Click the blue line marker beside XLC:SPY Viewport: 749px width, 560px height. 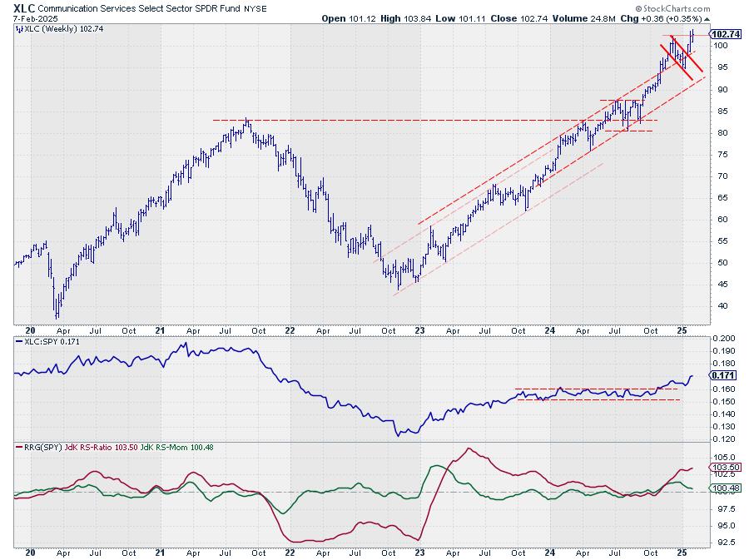(x=20, y=342)
